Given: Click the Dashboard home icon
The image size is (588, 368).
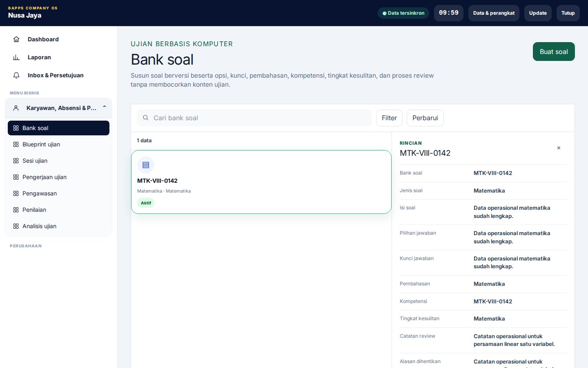Looking at the screenshot, I should pyautogui.click(x=16, y=39).
